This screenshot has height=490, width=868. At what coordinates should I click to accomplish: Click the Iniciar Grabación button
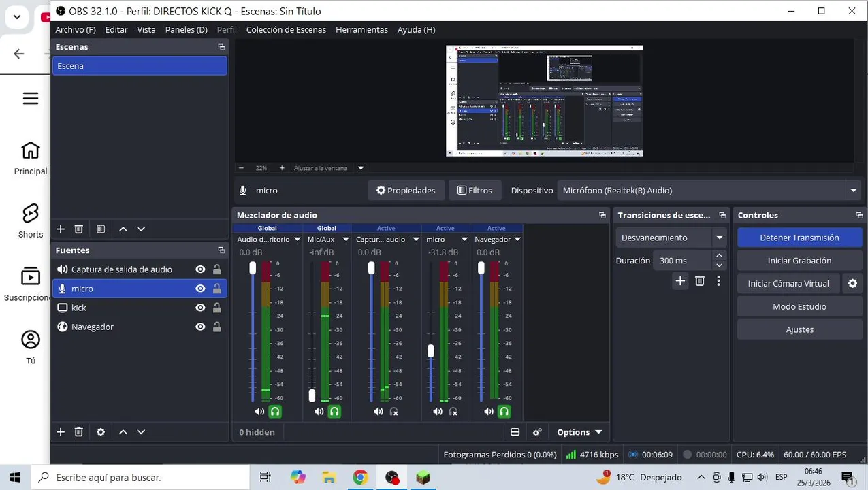(799, 261)
